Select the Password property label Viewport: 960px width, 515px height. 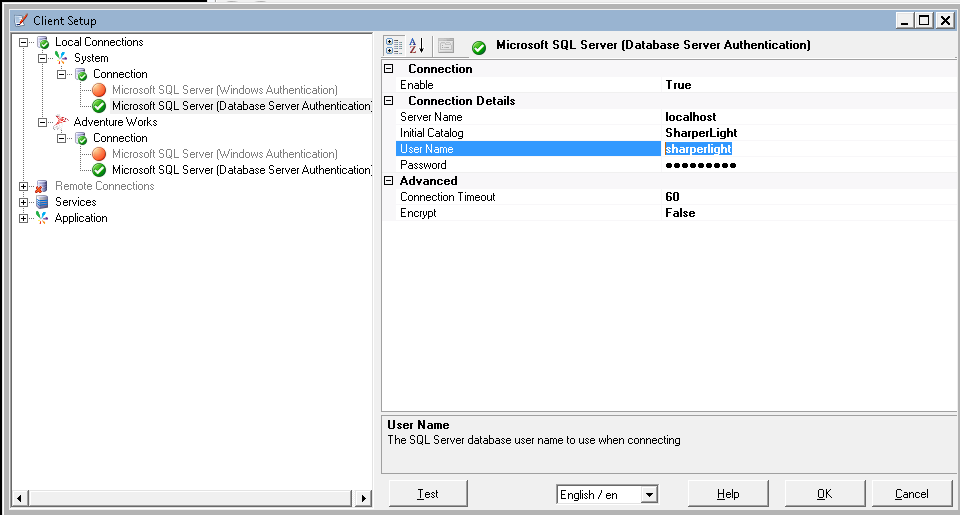(423, 165)
